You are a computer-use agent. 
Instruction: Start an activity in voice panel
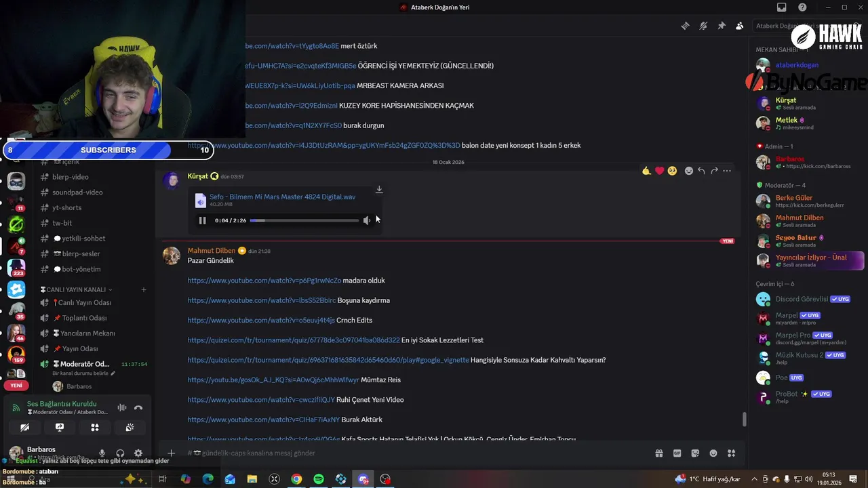click(x=95, y=427)
